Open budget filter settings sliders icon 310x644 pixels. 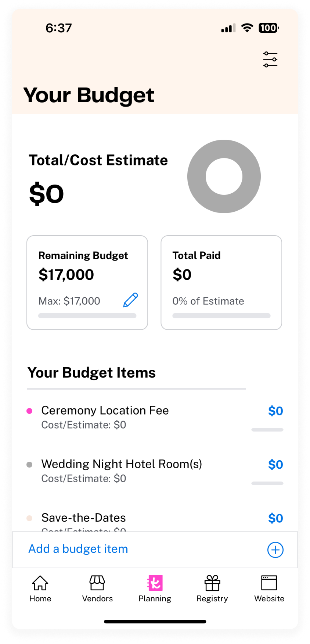270,59
